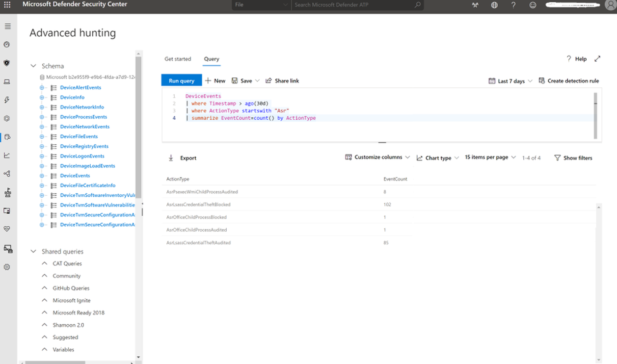Run the query
The height and width of the screenshot is (364, 617).
[182, 80]
